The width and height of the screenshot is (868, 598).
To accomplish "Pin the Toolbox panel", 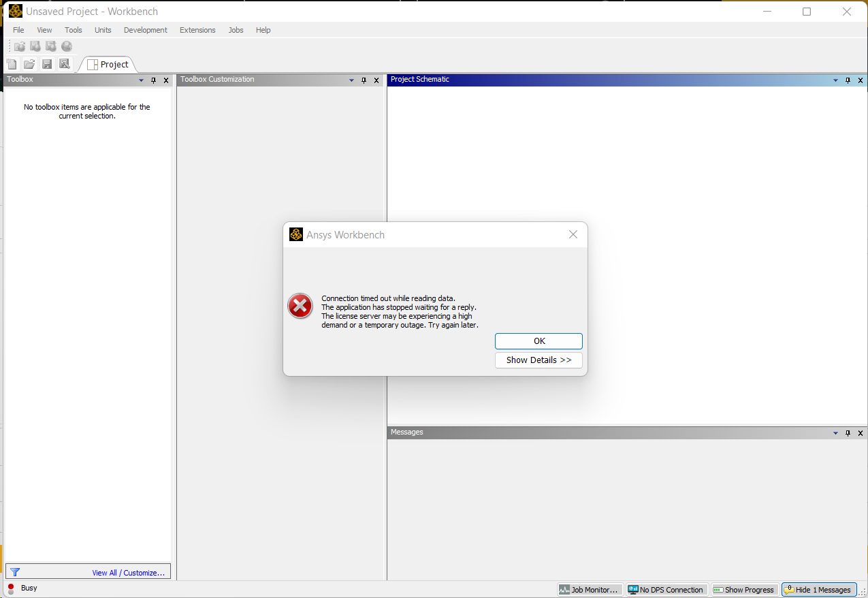I will (x=153, y=80).
